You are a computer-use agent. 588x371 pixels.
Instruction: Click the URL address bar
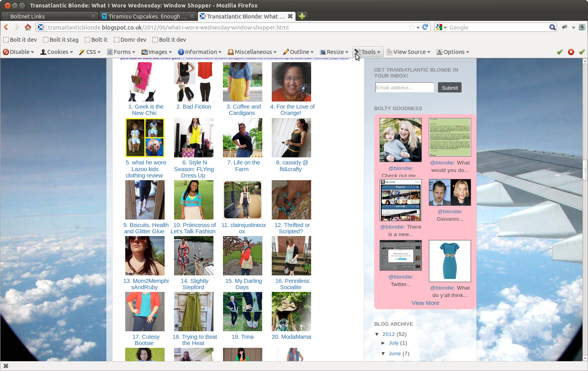tap(226, 27)
